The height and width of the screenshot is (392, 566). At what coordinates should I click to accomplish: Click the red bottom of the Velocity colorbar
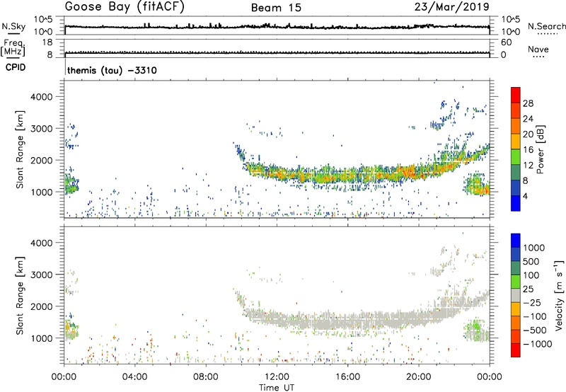tap(516, 350)
